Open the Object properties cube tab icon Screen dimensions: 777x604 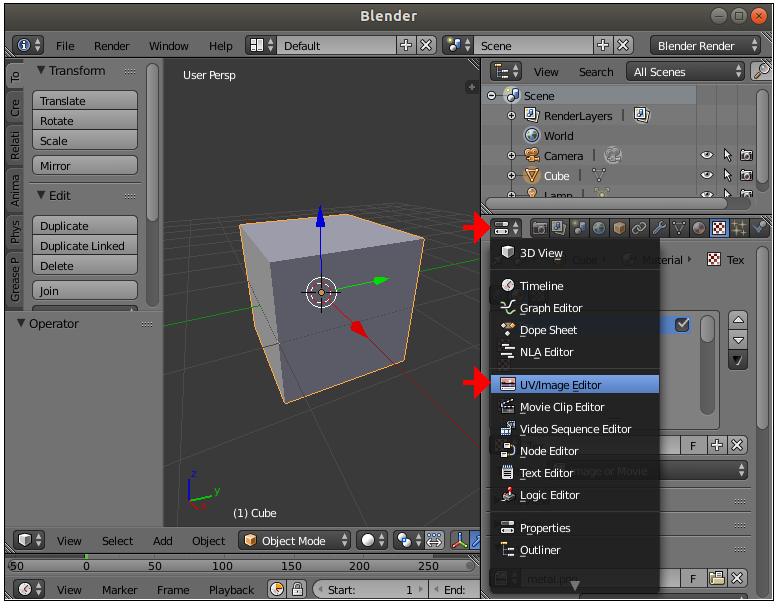pos(619,228)
